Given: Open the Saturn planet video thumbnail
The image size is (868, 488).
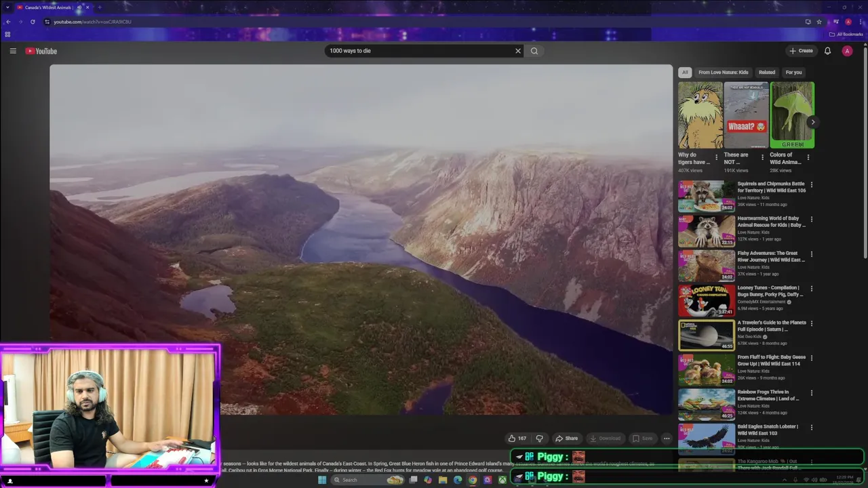Looking at the screenshot, I should click(707, 335).
